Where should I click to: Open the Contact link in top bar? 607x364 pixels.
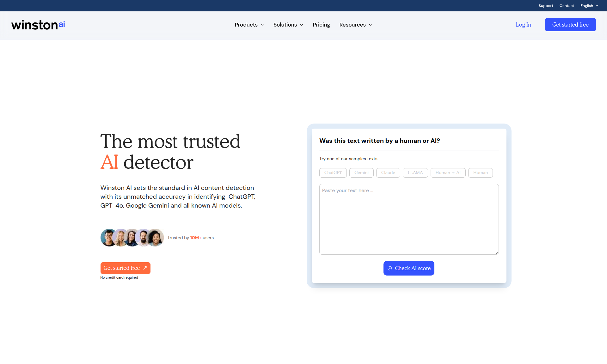click(567, 6)
